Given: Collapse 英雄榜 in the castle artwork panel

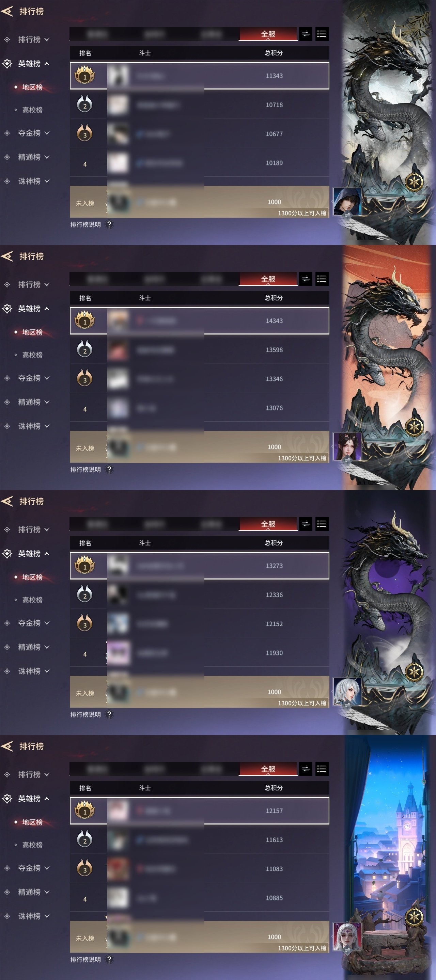Looking at the screenshot, I should point(33,799).
